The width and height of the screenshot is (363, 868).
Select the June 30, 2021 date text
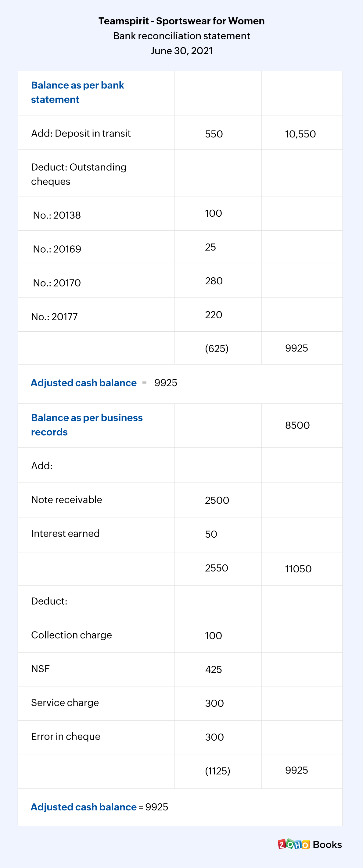(181, 51)
